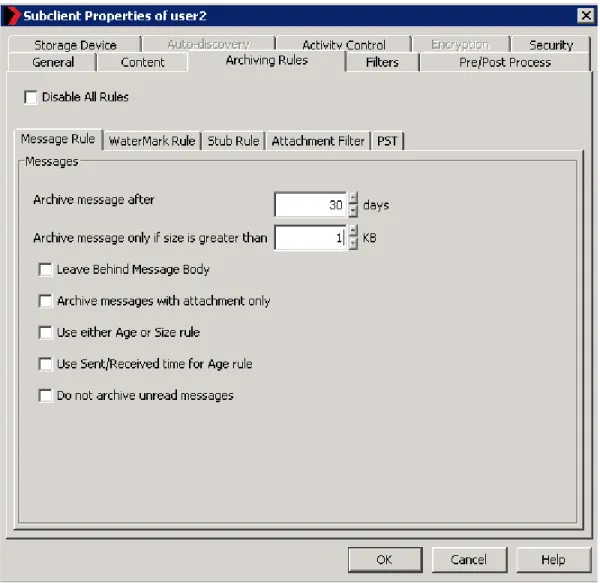600x583 pixels.
Task: Click the OK button
Action: pos(385,560)
